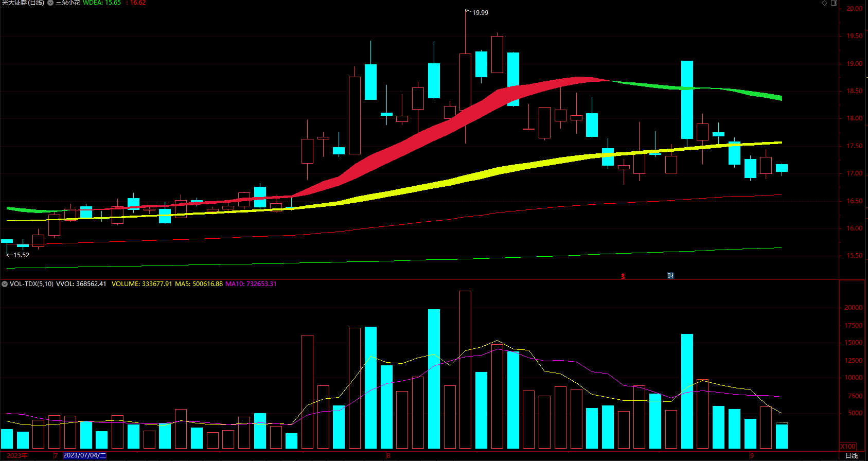Click the 15.52 low price label
This screenshot has height=461, width=868.
pos(21,255)
